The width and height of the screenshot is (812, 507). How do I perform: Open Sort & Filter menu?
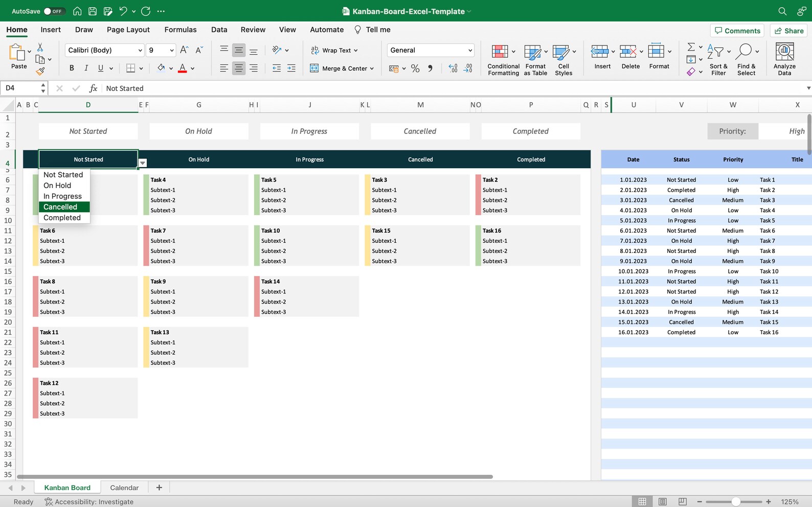pos(718,60)
